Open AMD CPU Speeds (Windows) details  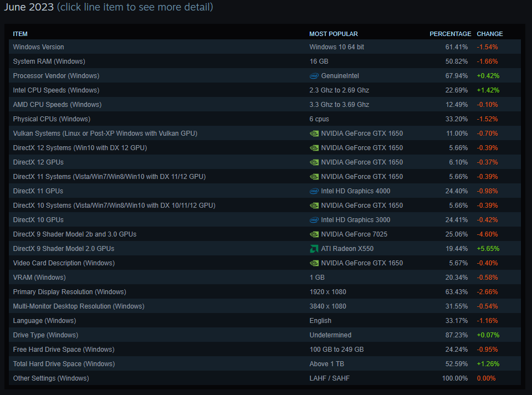pos(265,105)
